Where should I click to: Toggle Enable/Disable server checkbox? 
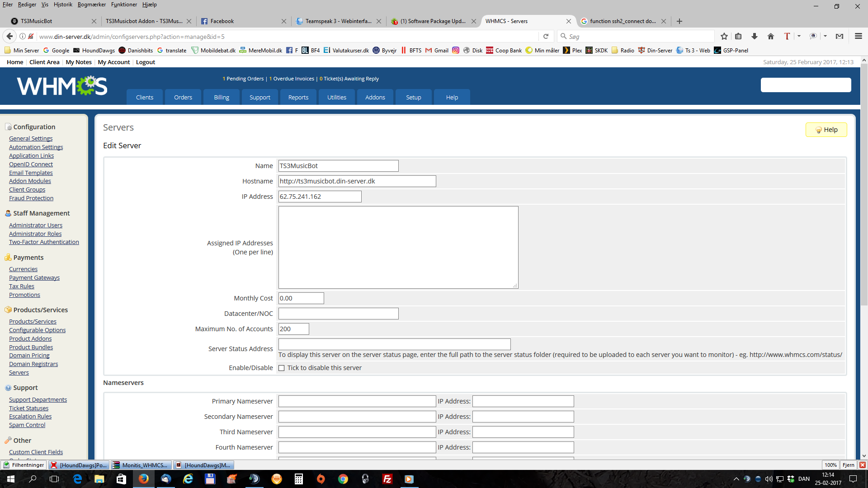pos(281,368)
